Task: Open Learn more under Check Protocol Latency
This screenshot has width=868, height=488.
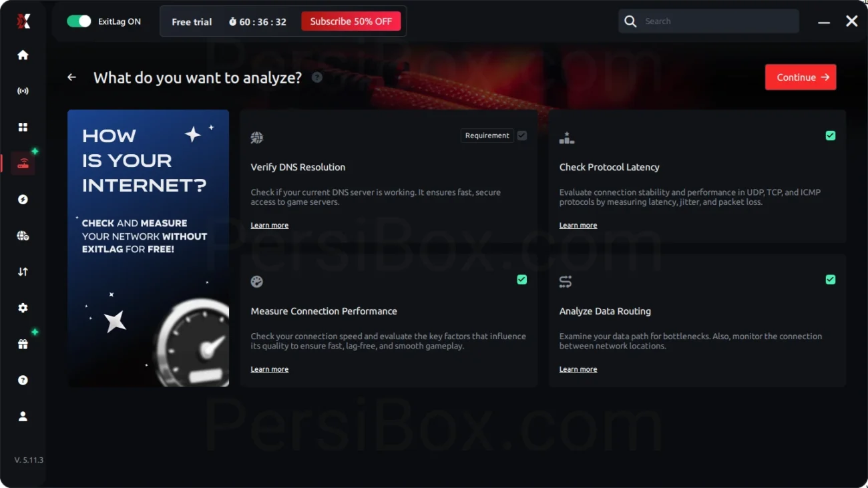Action: pyautogui.click(x=578, y=226)
